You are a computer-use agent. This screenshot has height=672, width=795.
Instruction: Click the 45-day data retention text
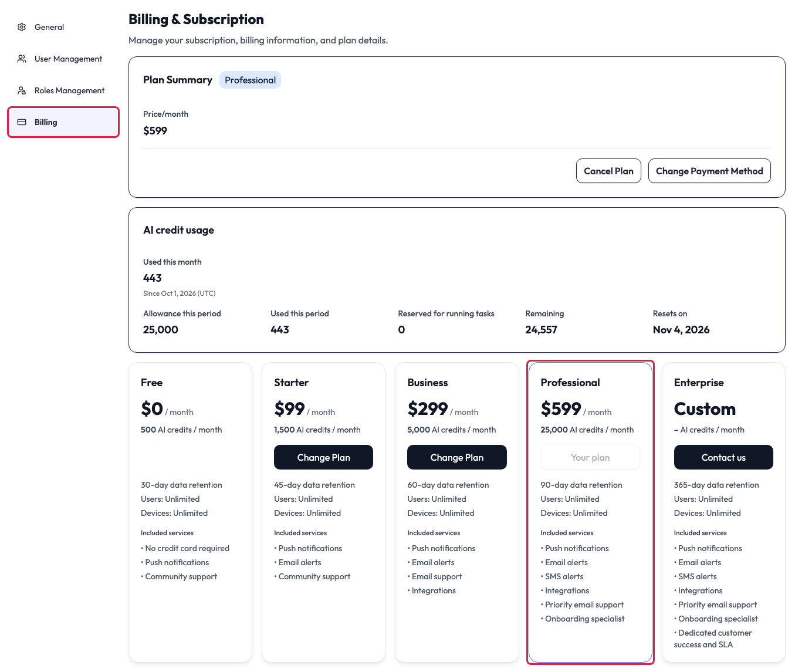pyautogui.click(x=314, y=485)
